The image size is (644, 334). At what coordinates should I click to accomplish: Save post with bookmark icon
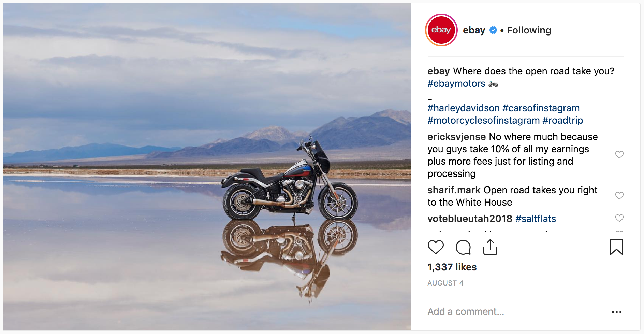pos(616,247)
